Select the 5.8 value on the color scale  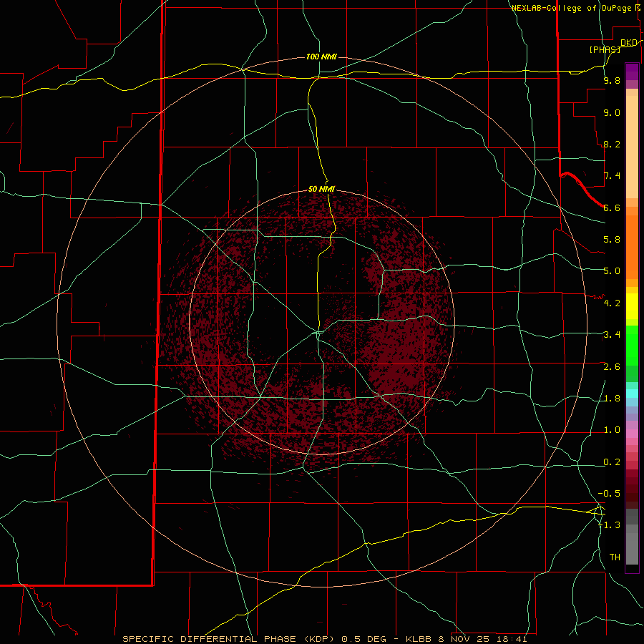pos(612,240)
